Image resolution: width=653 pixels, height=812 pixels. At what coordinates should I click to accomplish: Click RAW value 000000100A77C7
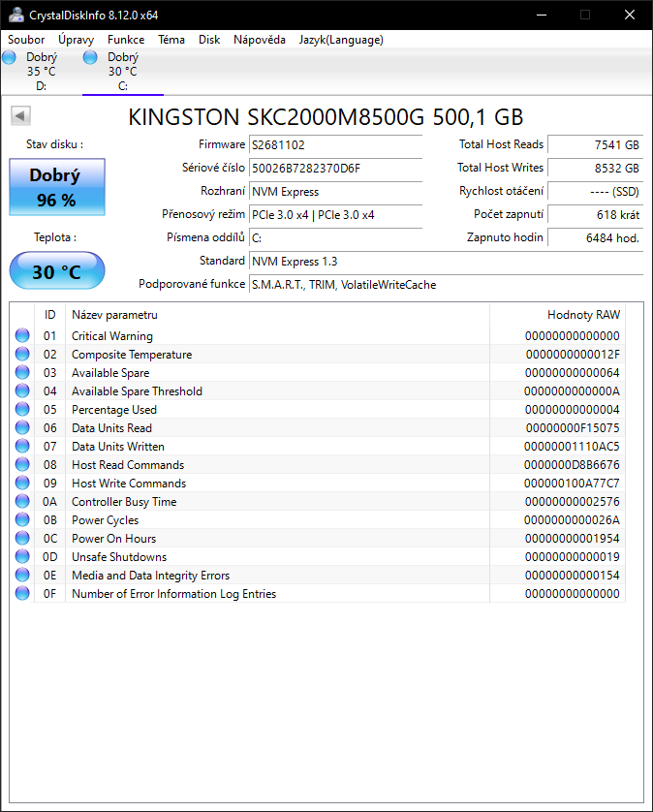(x=572, y=484)
